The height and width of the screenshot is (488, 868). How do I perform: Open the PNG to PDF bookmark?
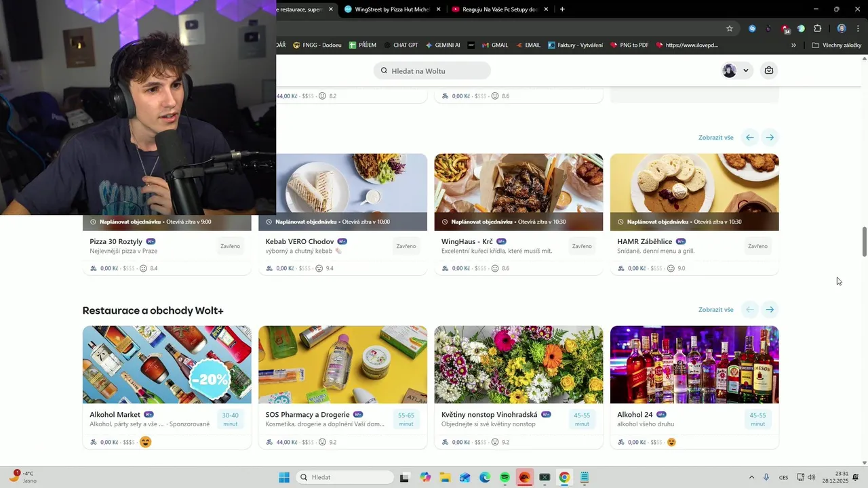click(x=629, y=45)
